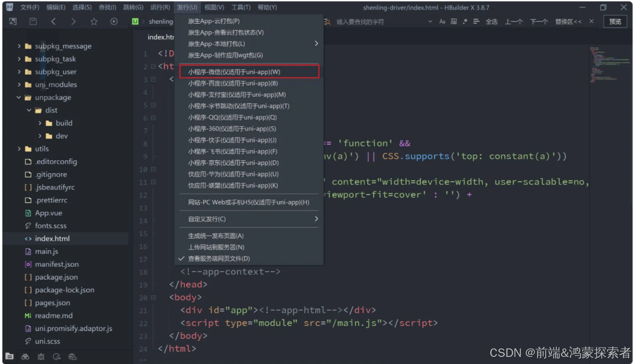Image resolution: width=633 pixels, height=364 pixels.
Task: Collapse the dist folder chevron
Action: [29, 110]
